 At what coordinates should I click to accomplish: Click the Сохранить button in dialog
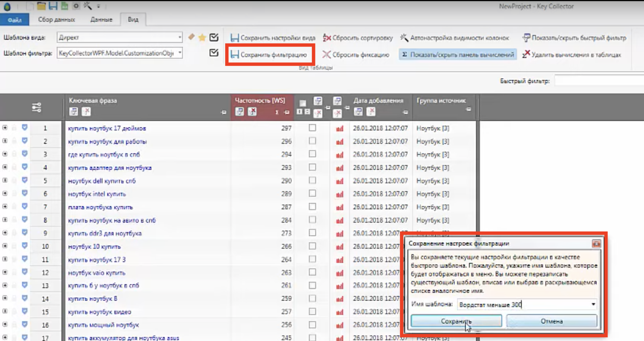tap(456, 321)
